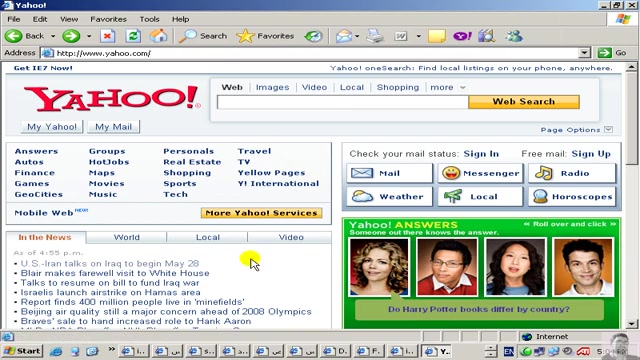Click the page scrollbar down arrow

click(x=631, y=324)
